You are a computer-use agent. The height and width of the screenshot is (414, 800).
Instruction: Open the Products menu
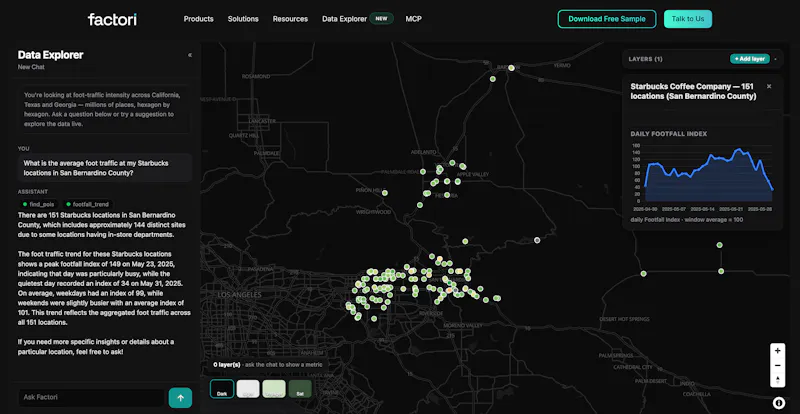tap(198, 19)
